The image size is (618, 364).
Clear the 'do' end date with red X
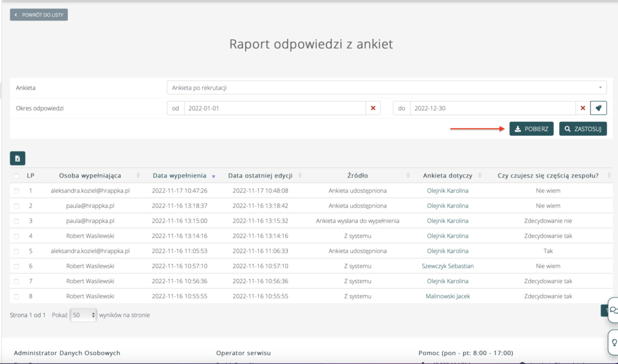(583, 108)
